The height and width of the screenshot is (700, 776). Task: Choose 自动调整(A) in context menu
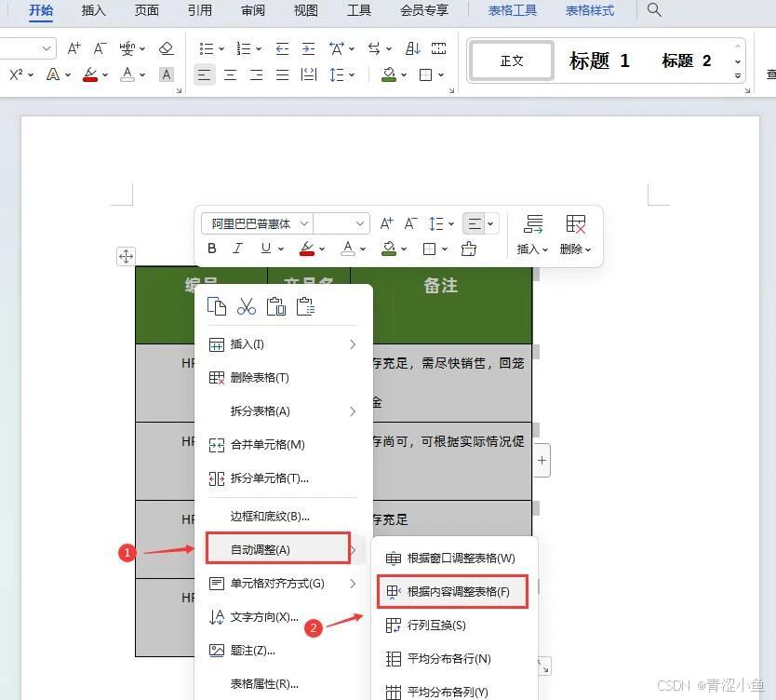pos(278,549)
